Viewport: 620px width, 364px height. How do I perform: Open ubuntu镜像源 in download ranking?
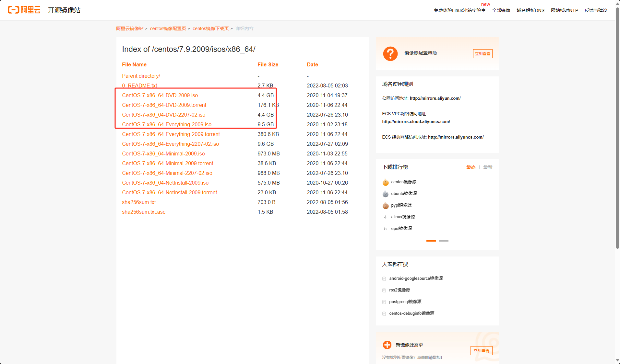coord(404,194)
